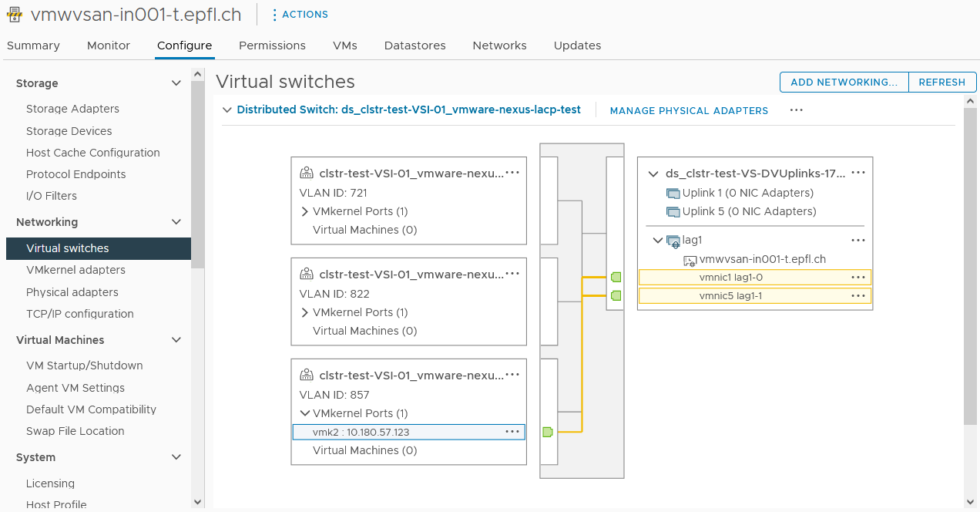Open the ellipsis menu of DVUplinks port group
The width and height of the screenshot is (980, 512).
(x=857, y=173)
